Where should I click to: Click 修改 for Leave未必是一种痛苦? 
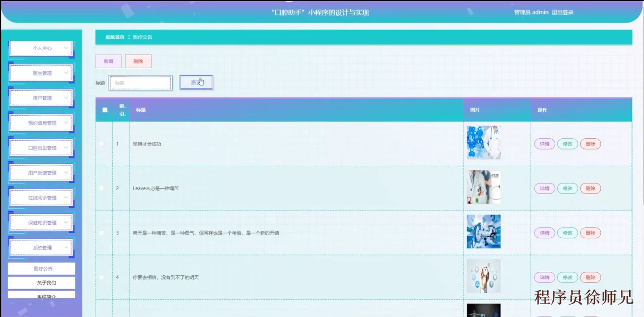tap(568, 189)
